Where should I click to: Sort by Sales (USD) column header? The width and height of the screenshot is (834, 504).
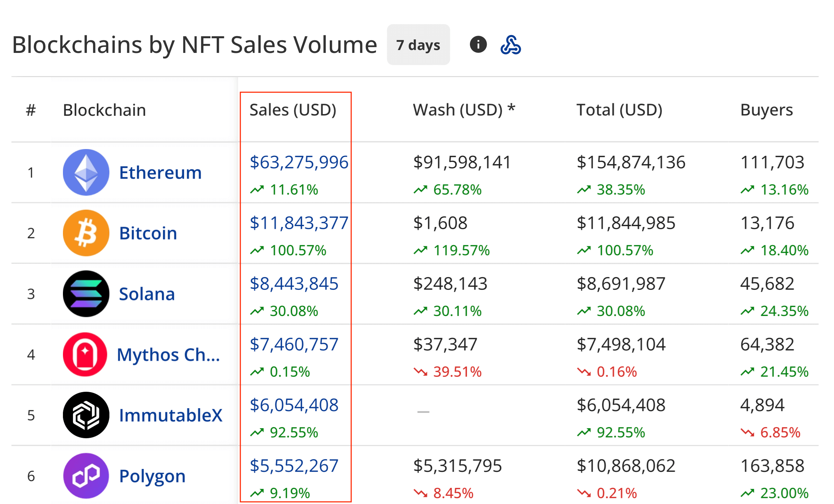tap(293, 110)
